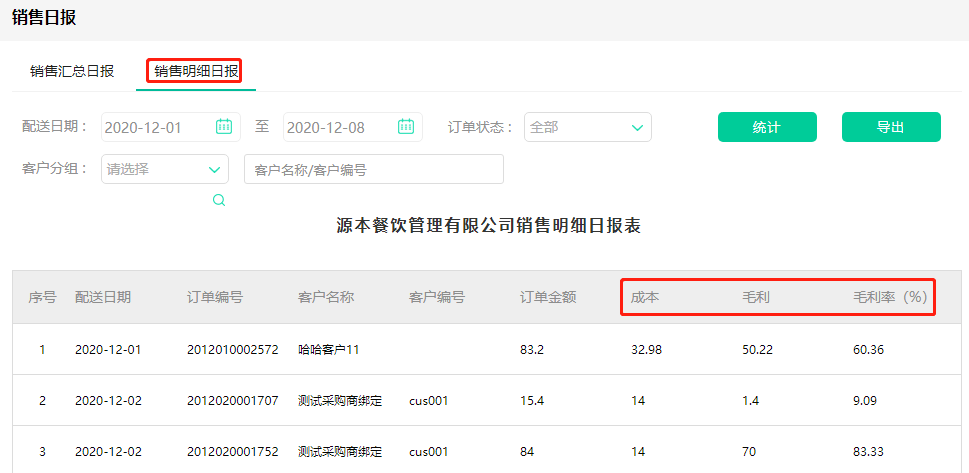This screenshot has width=969, height=473.
Task: Select the 销售明细日报 tab
Action: pos(196,71)
